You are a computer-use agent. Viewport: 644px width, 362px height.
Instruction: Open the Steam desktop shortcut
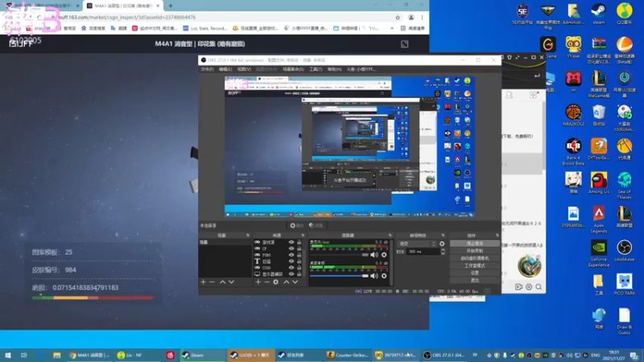coord(598,13)
